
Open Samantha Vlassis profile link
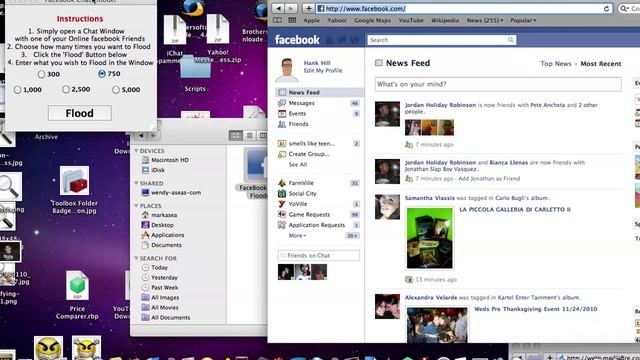click(429, 198)
